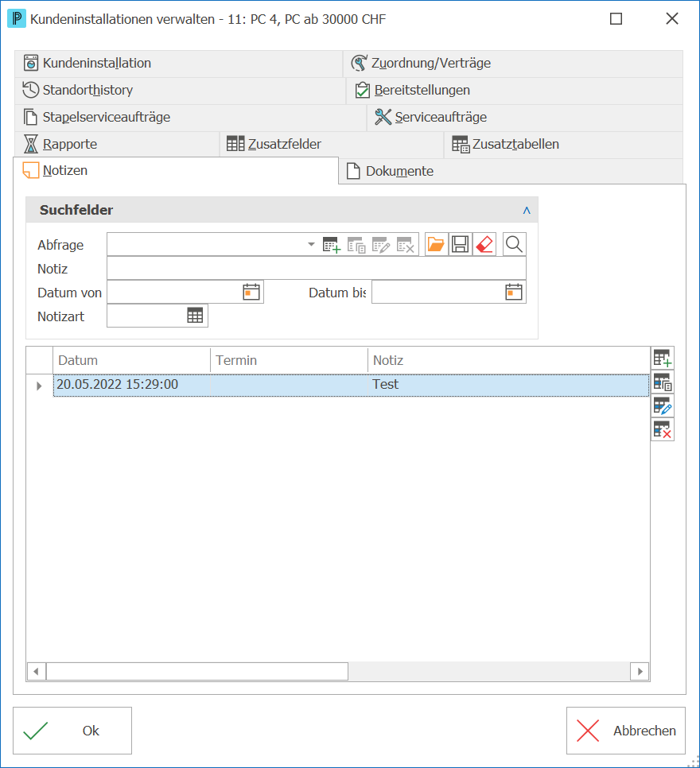Click the horizontal scrollbar right arrow
This screenshot has height=768, width=700.
(x=640, y=671)
